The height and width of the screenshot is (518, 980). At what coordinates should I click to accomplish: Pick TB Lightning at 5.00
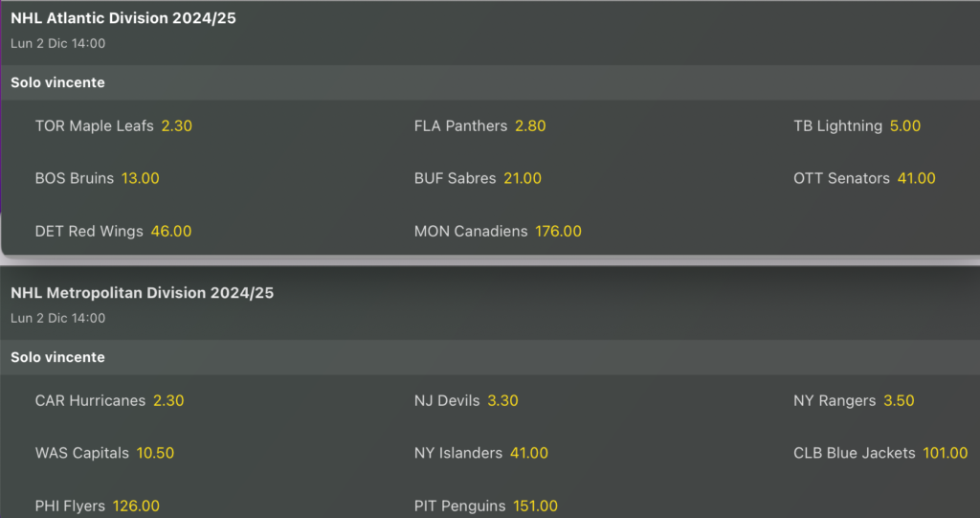904,126
